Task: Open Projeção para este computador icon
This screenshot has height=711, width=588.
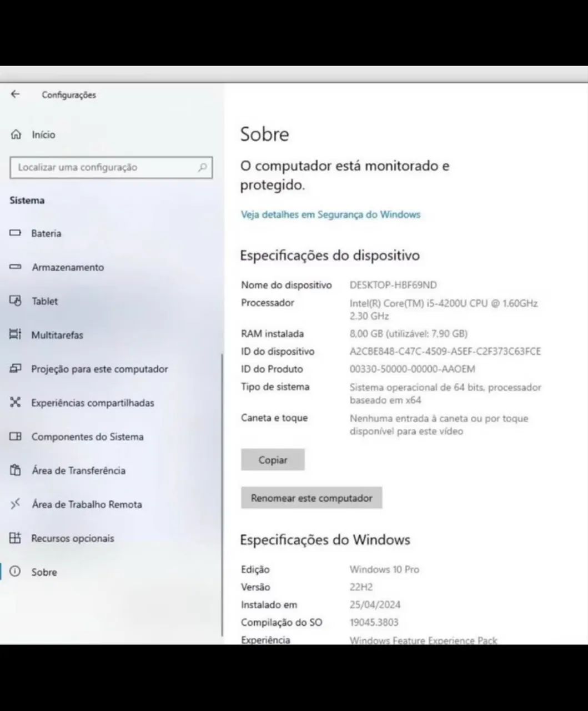Action: coord(15,368)
